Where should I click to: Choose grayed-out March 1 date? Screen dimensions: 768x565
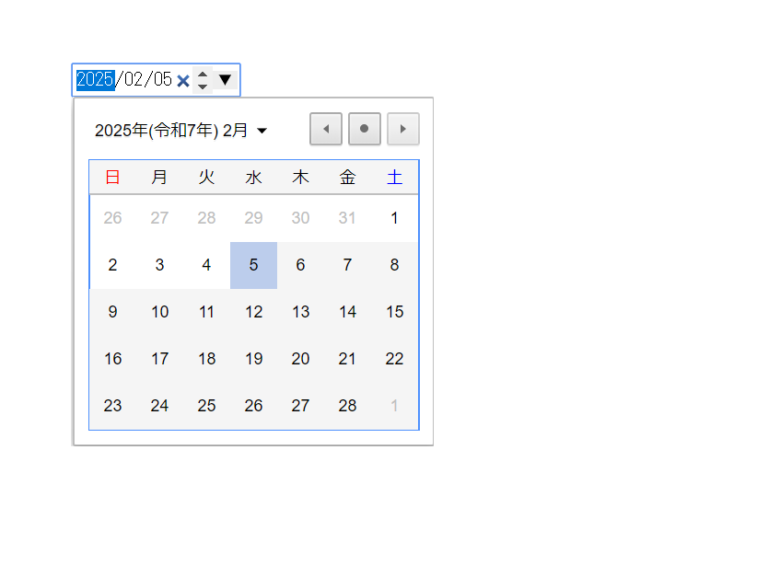click(395, 406)
